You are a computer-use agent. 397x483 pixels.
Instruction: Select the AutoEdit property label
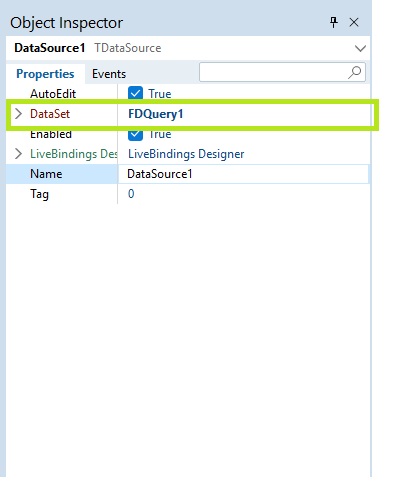pos(53,94)
